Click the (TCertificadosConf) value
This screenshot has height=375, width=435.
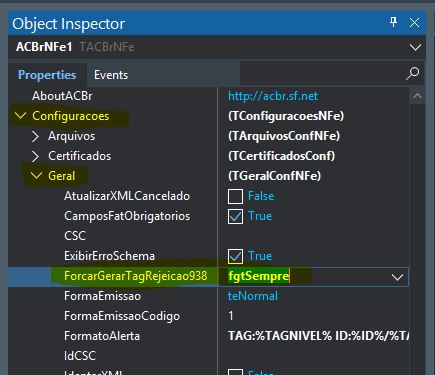click(x=282, y=156)
